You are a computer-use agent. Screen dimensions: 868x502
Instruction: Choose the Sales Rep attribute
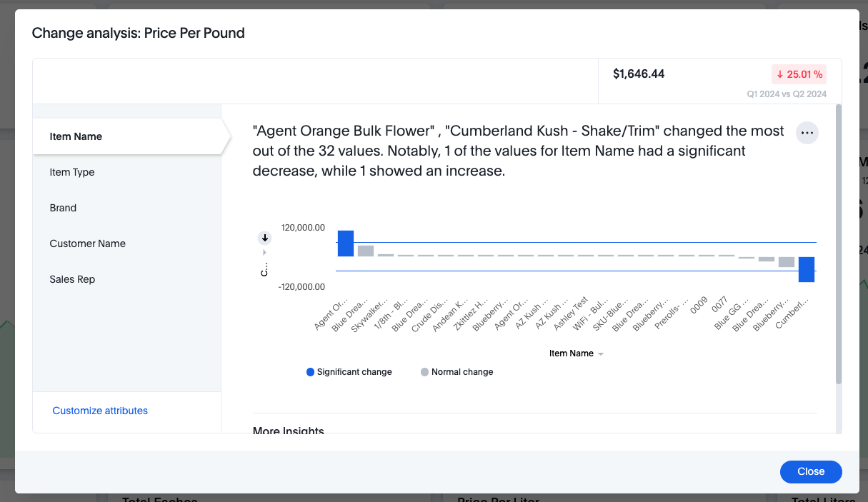[x=72, y=279]
